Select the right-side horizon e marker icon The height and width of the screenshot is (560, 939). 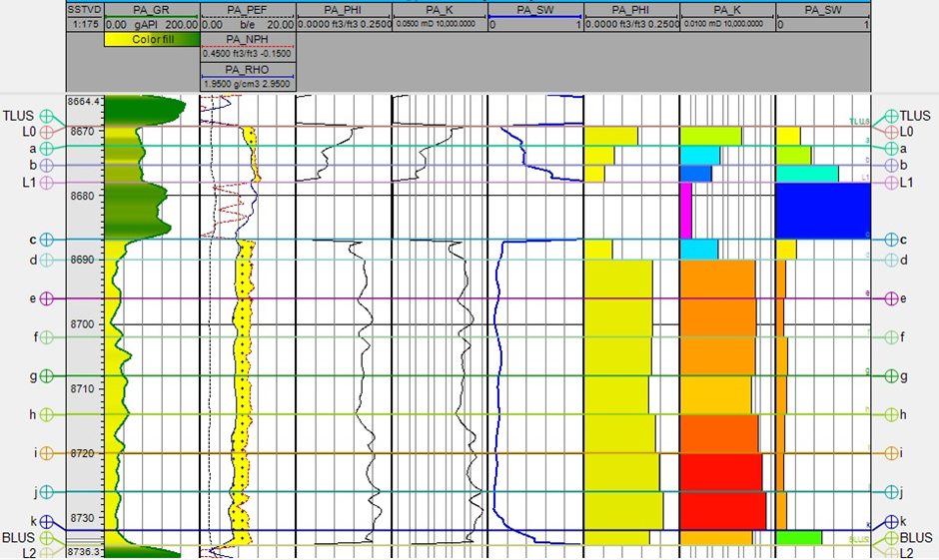pyautogui.click(x=890, y=298)
